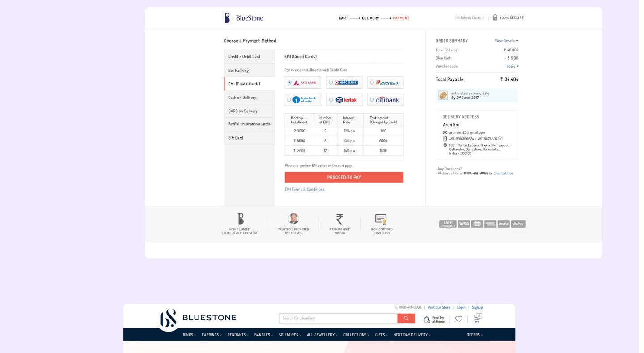Open the Bangles menu dropdown

point(264,335)
